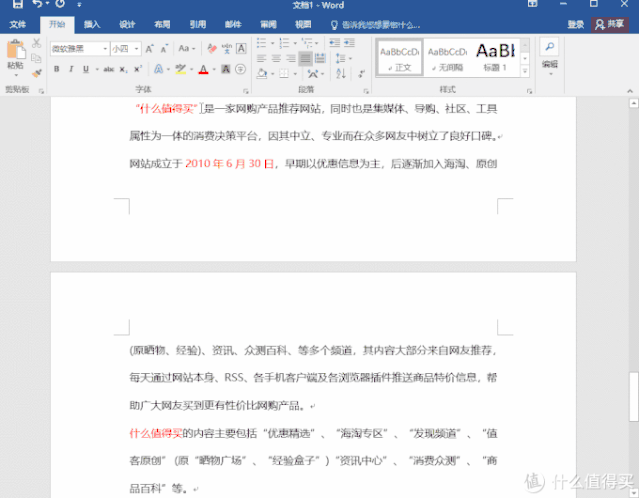Image resolution: width=639 pixels, height=498 pixels.
Task: Shrink font size with the smaller A icon
Action: tap(164, 49)
